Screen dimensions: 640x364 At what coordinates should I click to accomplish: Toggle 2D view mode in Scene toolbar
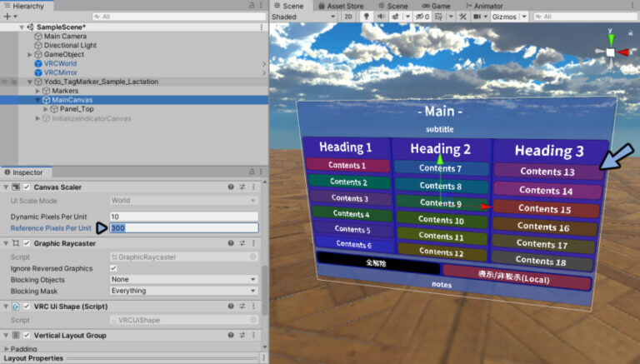tap(348, 17)
